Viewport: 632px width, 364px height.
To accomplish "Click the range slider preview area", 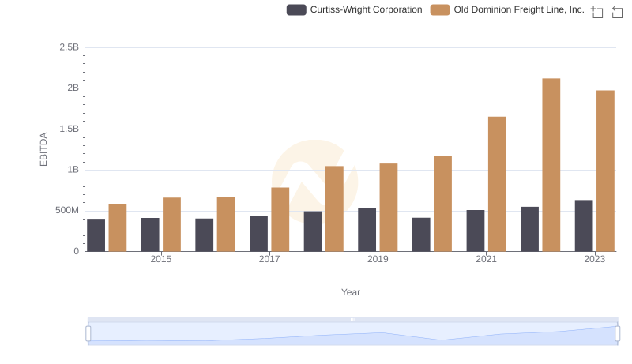I will [x=352, y=334].
